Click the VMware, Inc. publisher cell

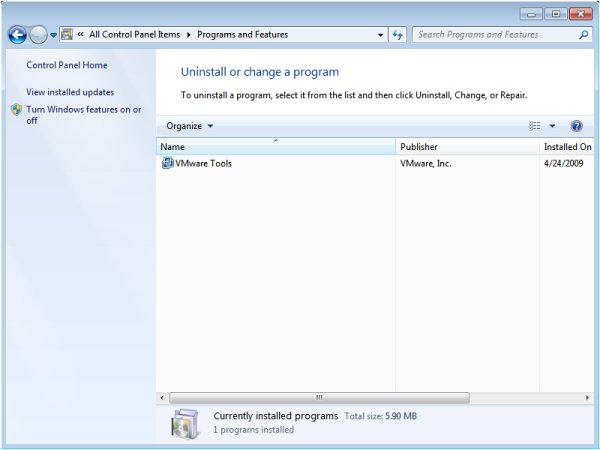(x=426, y=163)
